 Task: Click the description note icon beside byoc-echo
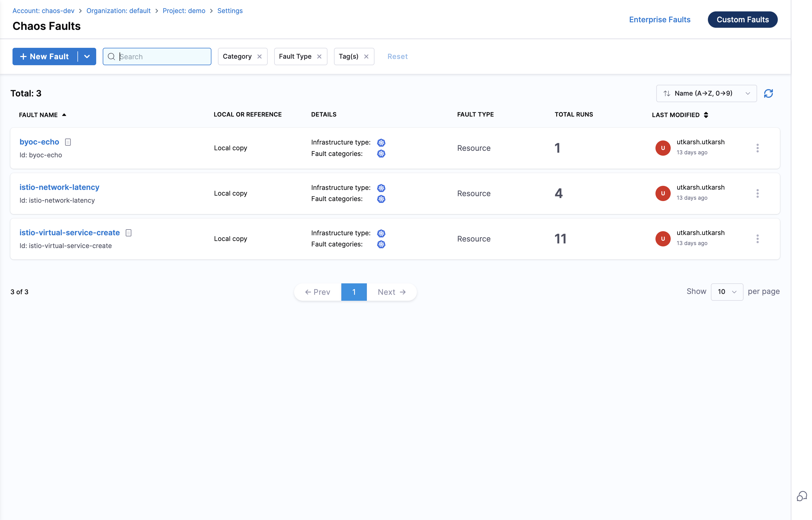68,142
